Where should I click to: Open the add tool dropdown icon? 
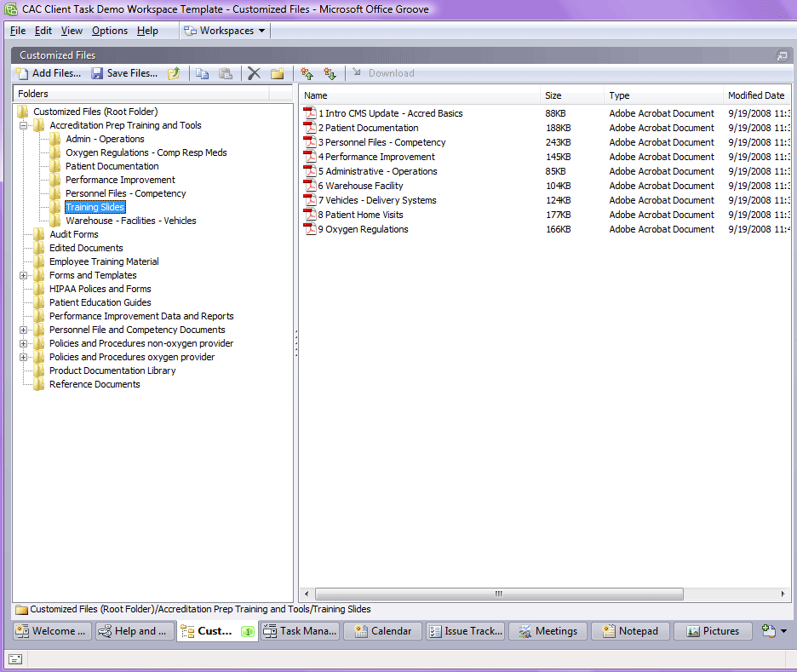[774, 631]
